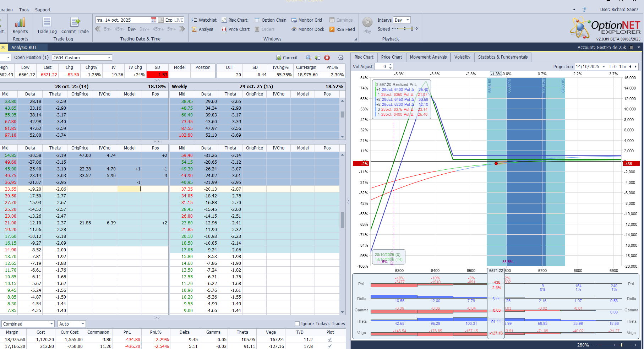Jump back 5 minutes with 5m-
Image resolution: width=644 pixels, height=349 pixels.
tap(108, 29)
